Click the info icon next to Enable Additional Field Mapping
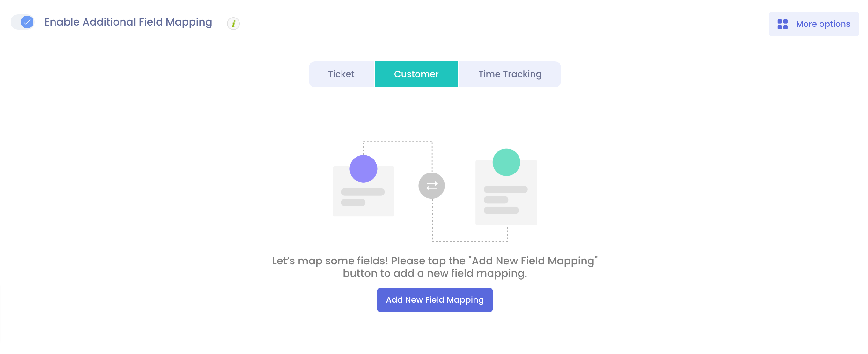868x354 pixels. [x=233, y=24]
